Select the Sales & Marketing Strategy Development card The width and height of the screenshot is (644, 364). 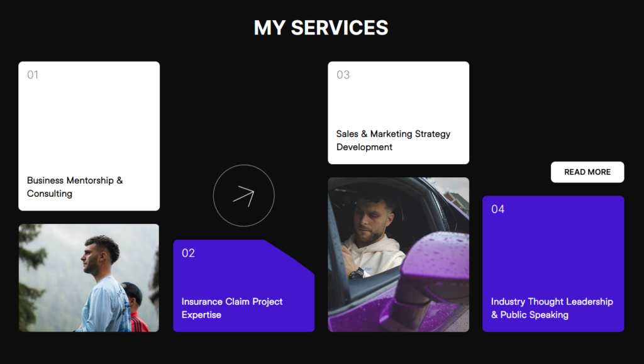(398, 113)
